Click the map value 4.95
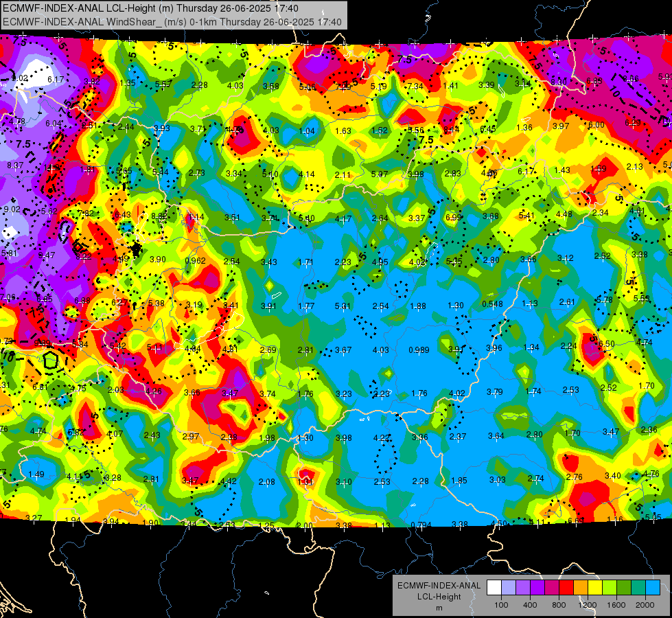Screen dimensions: 672x618 [x=380, y=262]
